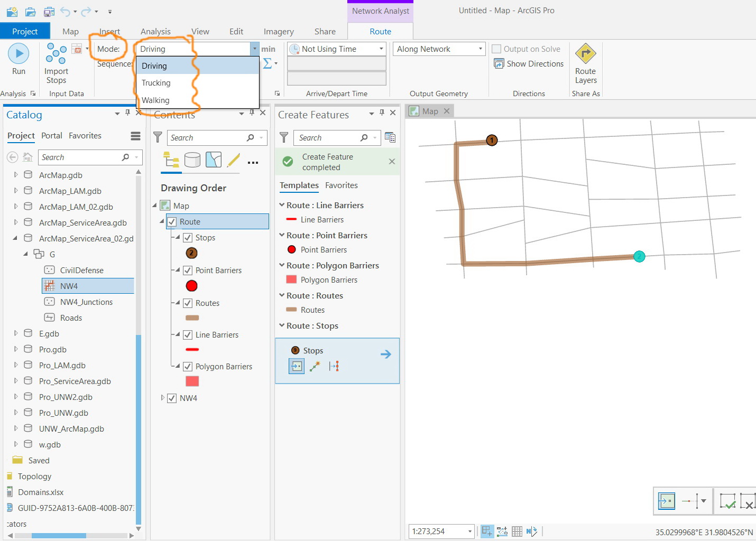
Task: Switch to Favorites tab in Create Features
Action: pyautogui.click(x=342, y=185)
